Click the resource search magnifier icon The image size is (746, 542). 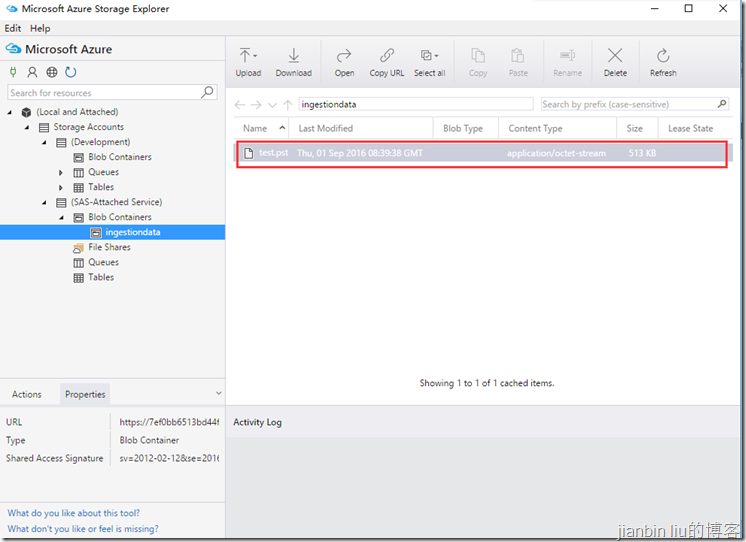tap(207, 92)
